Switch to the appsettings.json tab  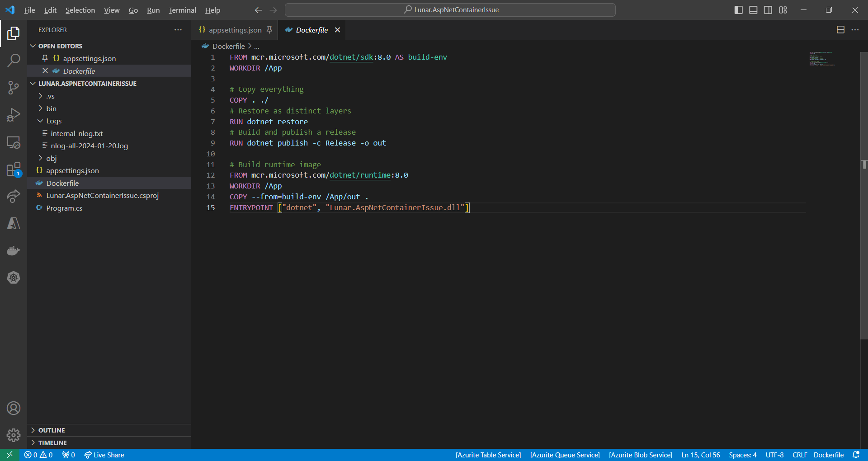(235, 30)
